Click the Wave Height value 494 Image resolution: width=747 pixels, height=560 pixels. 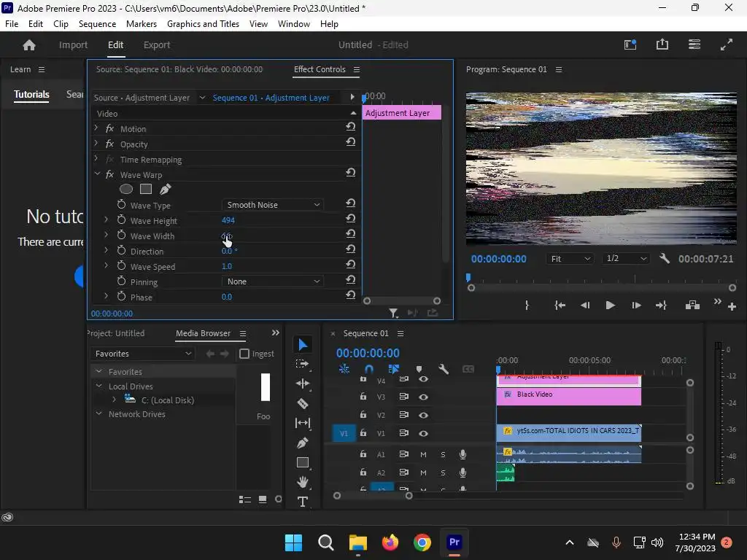[228, 220]
